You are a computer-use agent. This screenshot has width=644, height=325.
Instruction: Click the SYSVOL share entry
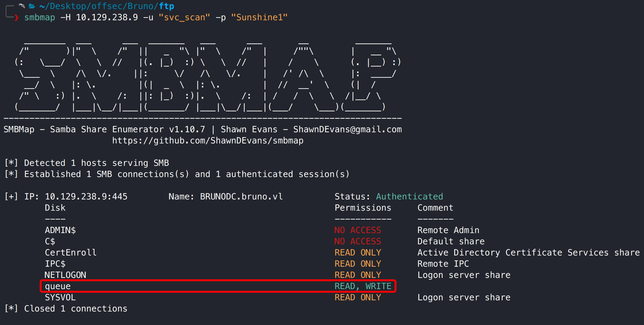60,297
